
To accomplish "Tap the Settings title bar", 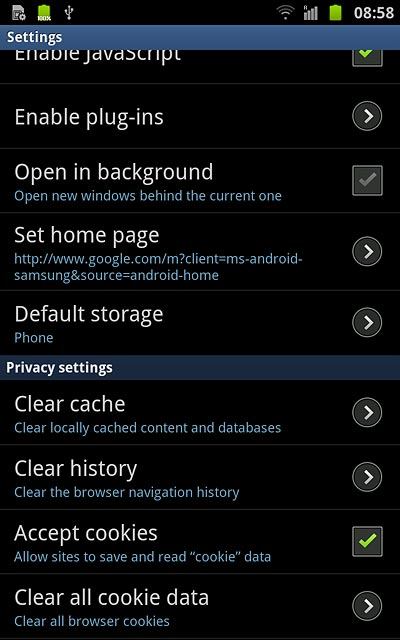I will point(200,37).
